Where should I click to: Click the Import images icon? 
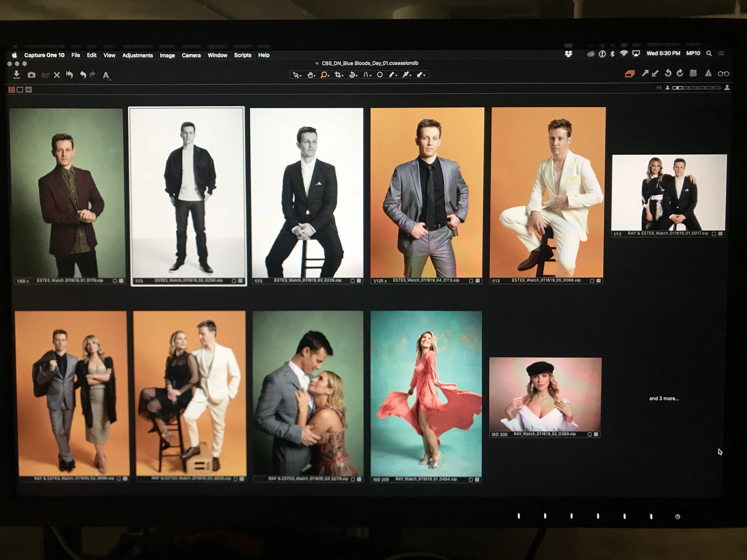16,75
